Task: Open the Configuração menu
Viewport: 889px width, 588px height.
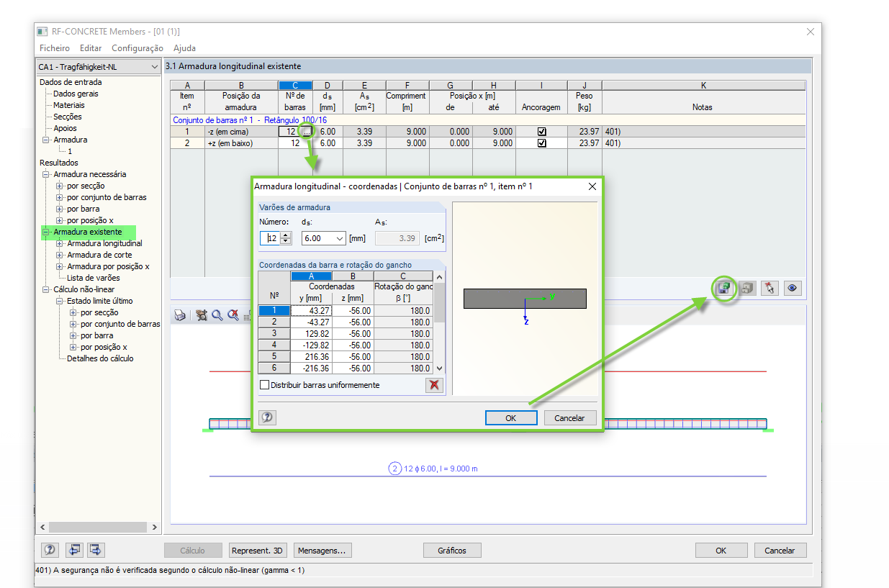Action: click(137, 48)
